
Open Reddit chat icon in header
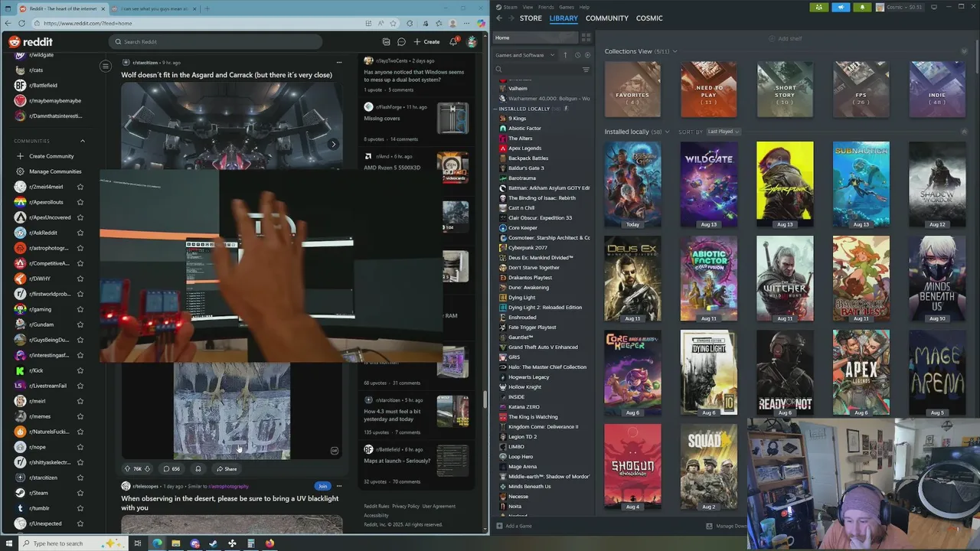click(402, 42)
